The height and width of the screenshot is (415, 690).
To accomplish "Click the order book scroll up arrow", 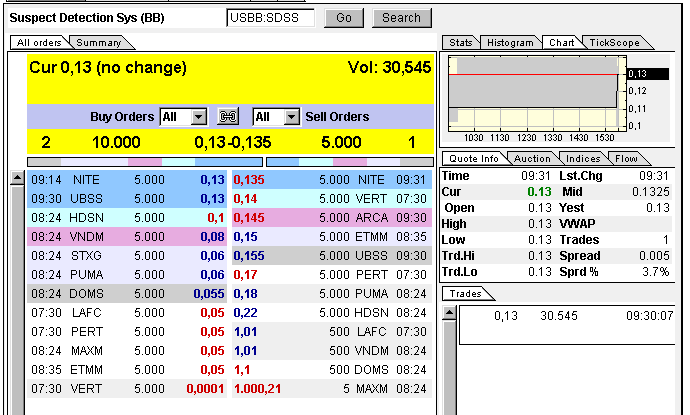I will click(x=17, y=178).
